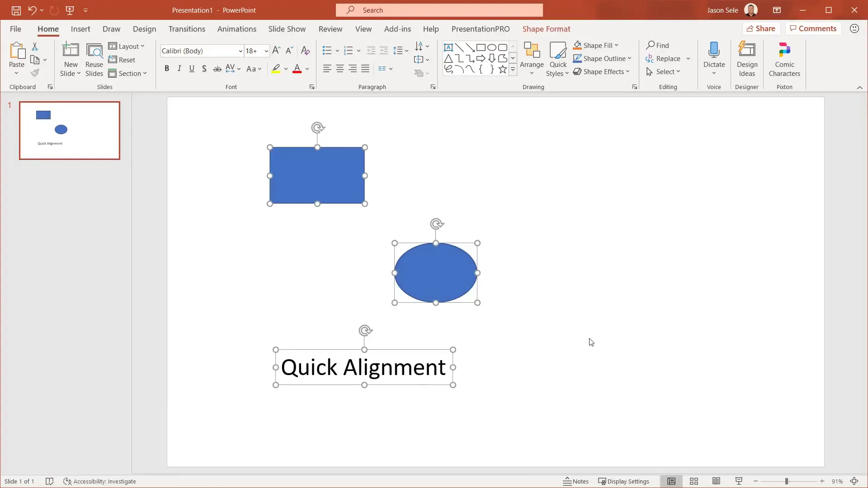This screenshot has width=868, height=488.
Task: Go to the Animations tab
Action: [x=236, y=29]
